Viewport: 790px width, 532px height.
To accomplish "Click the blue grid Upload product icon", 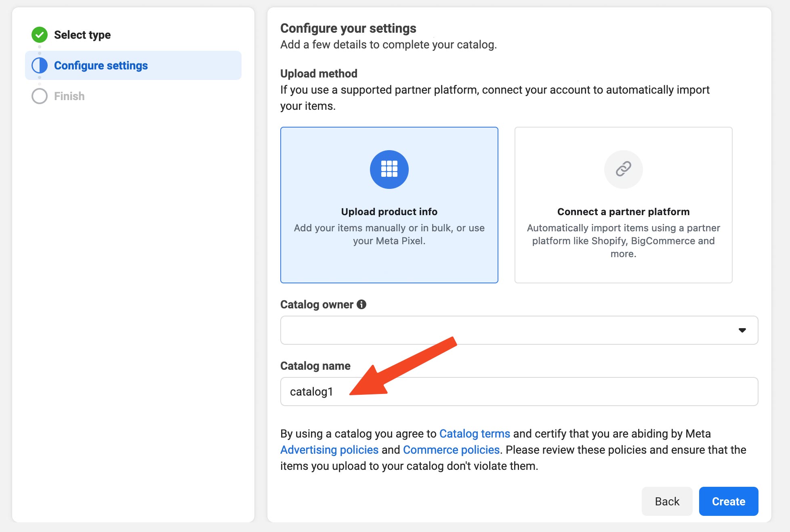I will [389, 169].
